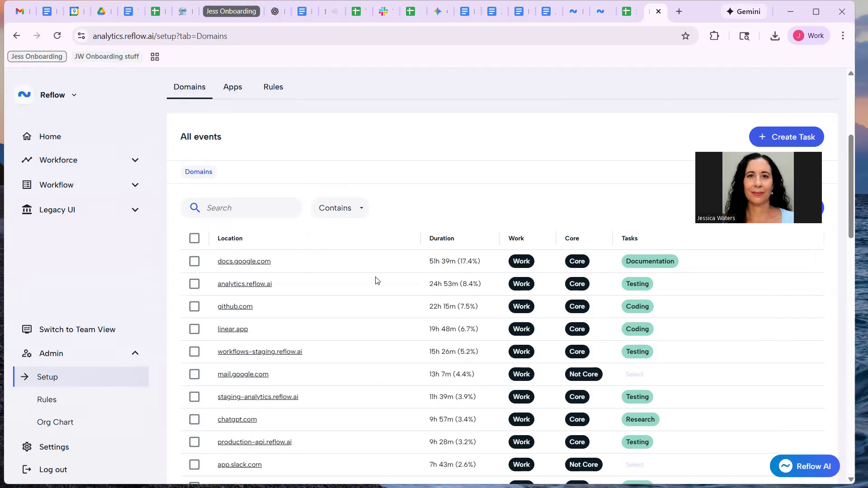Click the Log out icon
Viewport: 868px width, 488px height.
pos(27,469)
